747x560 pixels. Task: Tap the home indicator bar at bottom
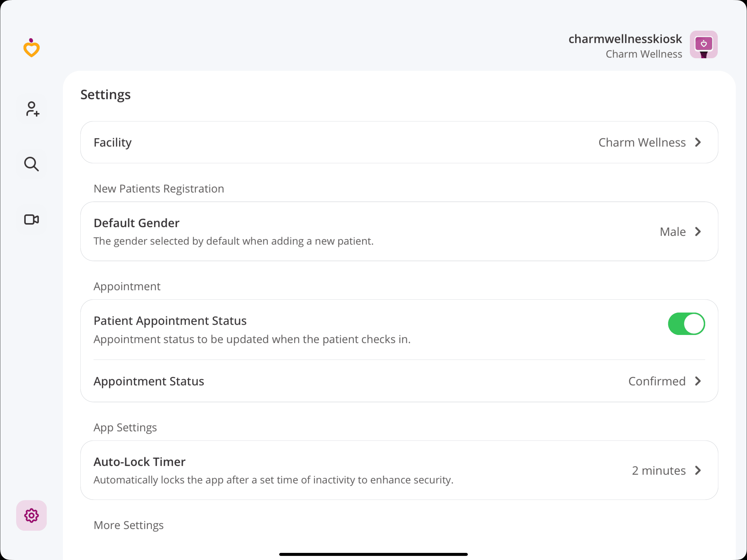coord(373,554)
